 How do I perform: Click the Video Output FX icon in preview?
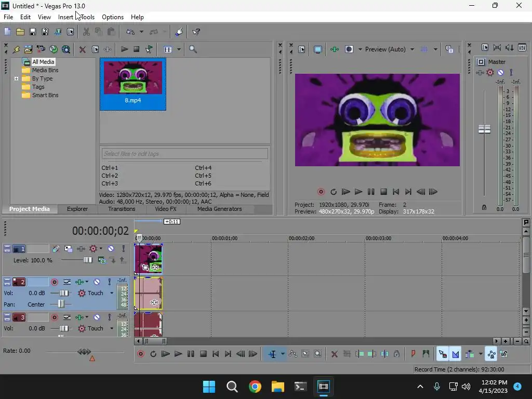(334, 49)
